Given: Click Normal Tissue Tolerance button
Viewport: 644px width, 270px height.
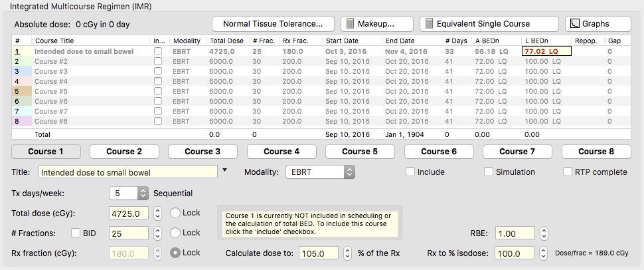Looking at the screenshot, I should click(273, 24).
